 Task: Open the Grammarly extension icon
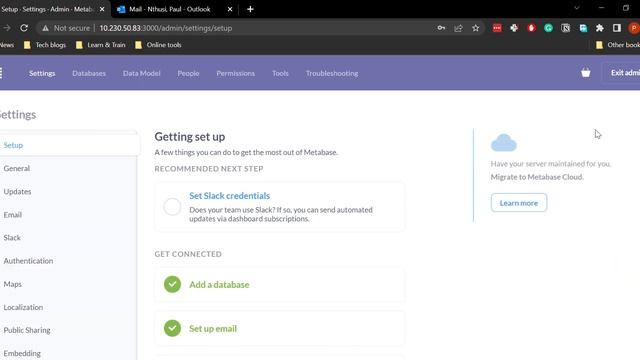[548, 28]
